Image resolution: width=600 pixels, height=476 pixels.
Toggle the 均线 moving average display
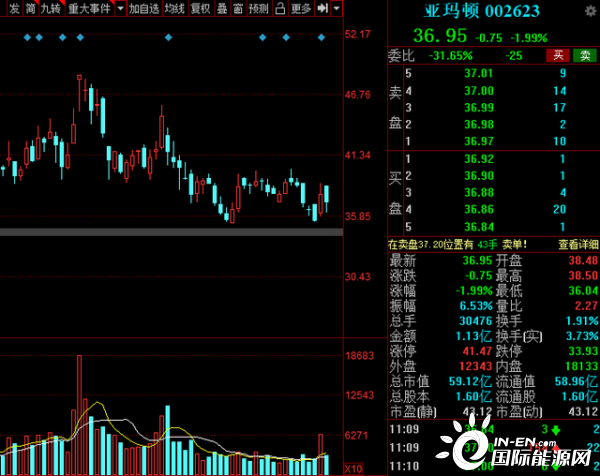(x=174, y=8)
